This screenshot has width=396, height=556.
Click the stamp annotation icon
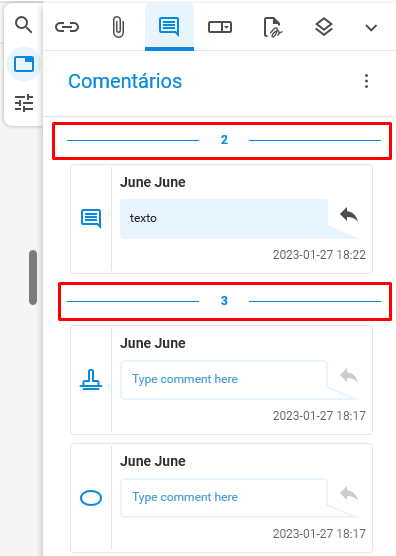pos(91,380)
